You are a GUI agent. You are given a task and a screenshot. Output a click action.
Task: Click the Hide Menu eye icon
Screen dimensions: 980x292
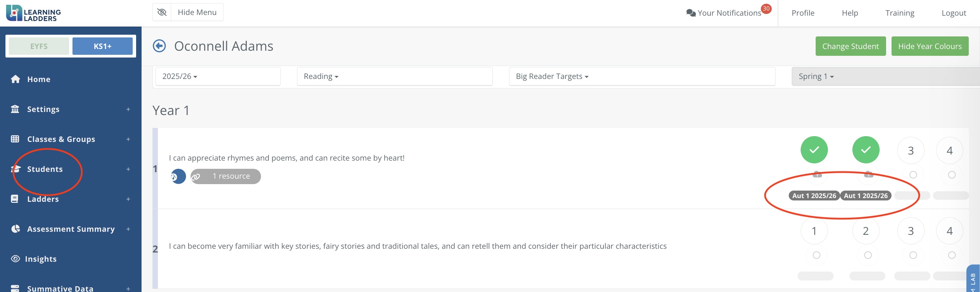click(x=162, y=12)
